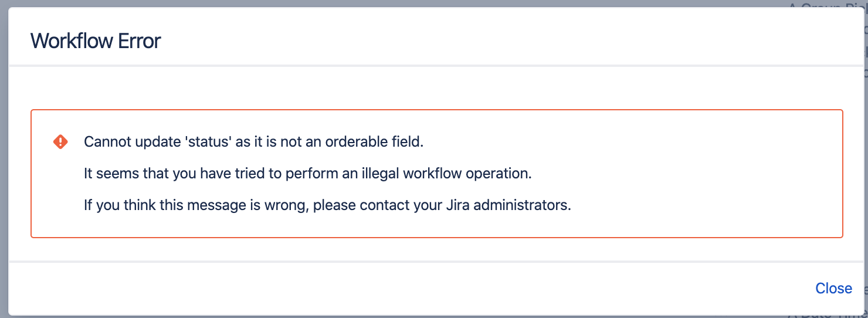The image size is (868, 318).
Task: Click the Close link in the dialog footer
Action: pyautogui.click(x=833, y=288)
